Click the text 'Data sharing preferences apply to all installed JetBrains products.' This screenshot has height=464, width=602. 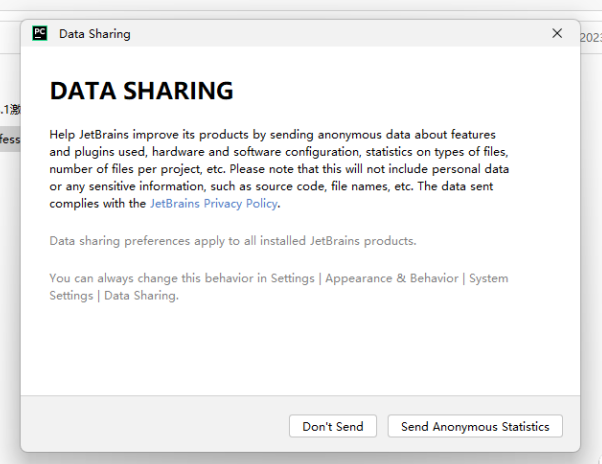click(233, 241)
